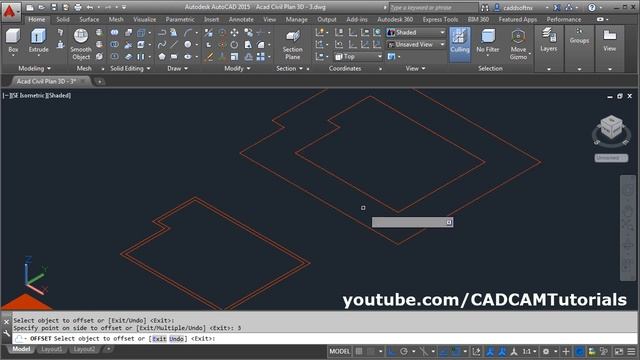Click the Smooth Object mesh tool
Screen dimensions: 640x360
(81, 44)
